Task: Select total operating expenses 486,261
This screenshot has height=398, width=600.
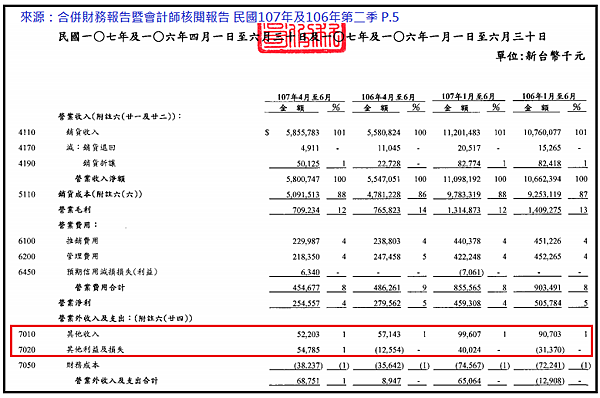Action: coord(387,288)
